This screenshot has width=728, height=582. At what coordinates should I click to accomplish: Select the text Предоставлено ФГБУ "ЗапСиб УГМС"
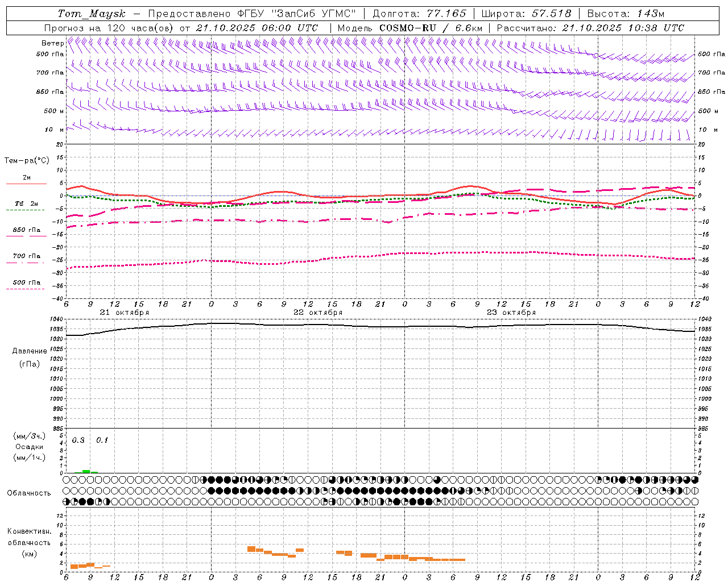pos(252,14)
